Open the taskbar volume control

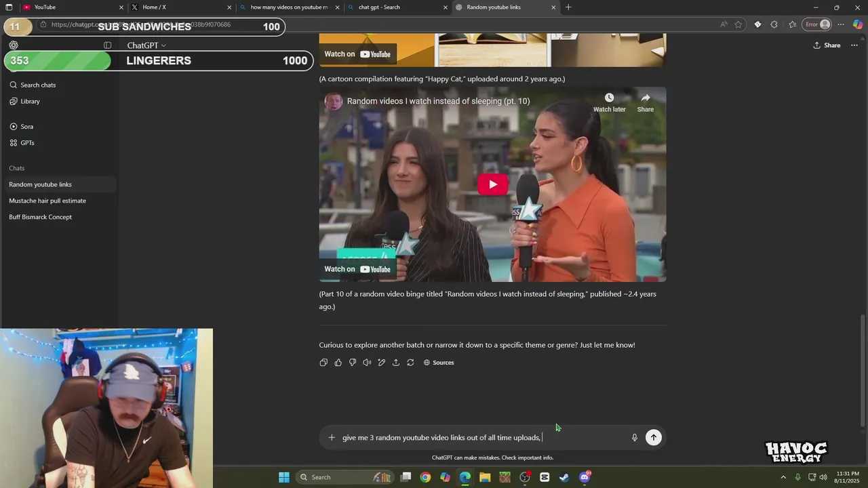(824, 477)
